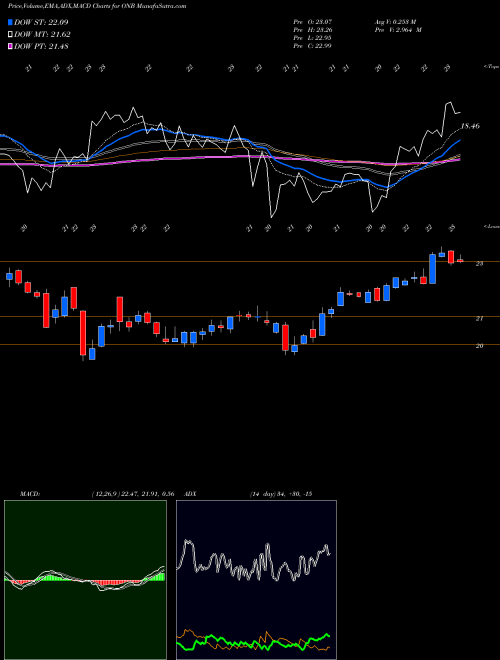Click the 'MACD:' panel heading
Screen dimensions: 500x660
pos(30,494)
